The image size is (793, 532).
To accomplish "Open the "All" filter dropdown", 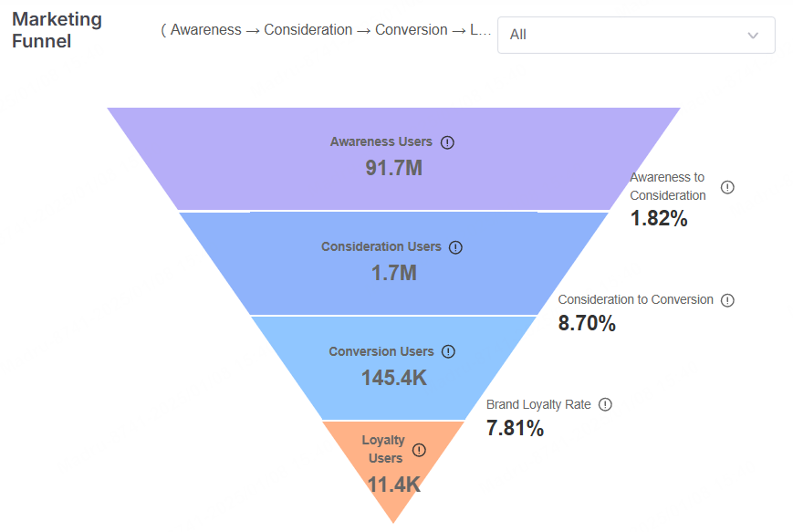I will pyautogui.click(x=635, y=35).
